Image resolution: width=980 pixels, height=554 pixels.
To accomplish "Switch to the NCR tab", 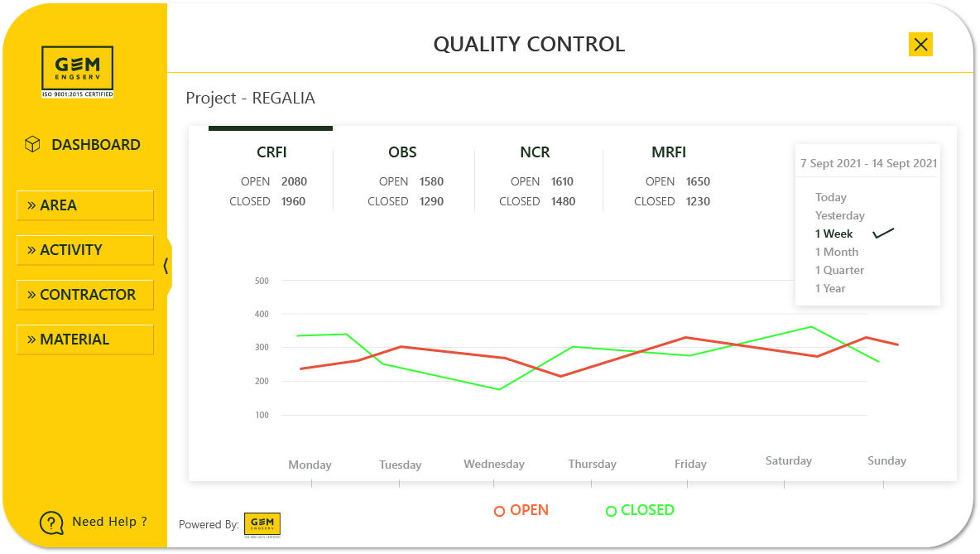I will coord(535,152).
